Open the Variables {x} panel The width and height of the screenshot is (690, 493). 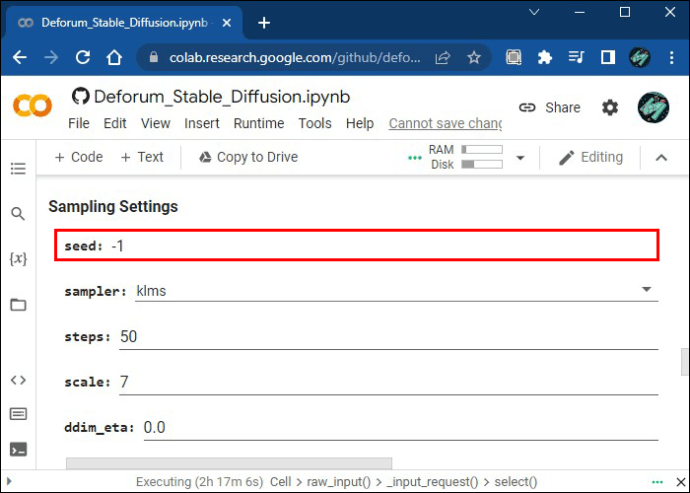tap(18, 258)
